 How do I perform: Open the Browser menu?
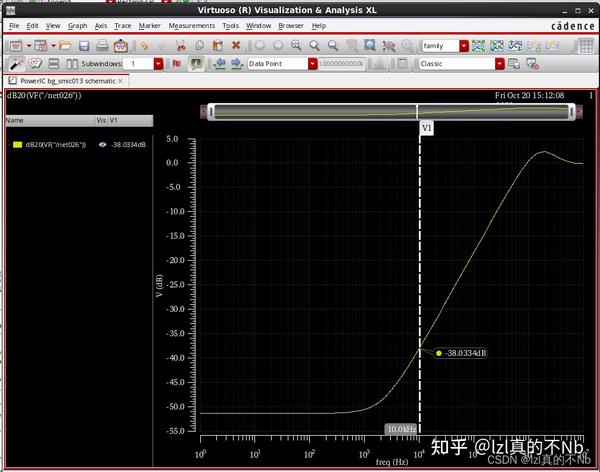291,26
